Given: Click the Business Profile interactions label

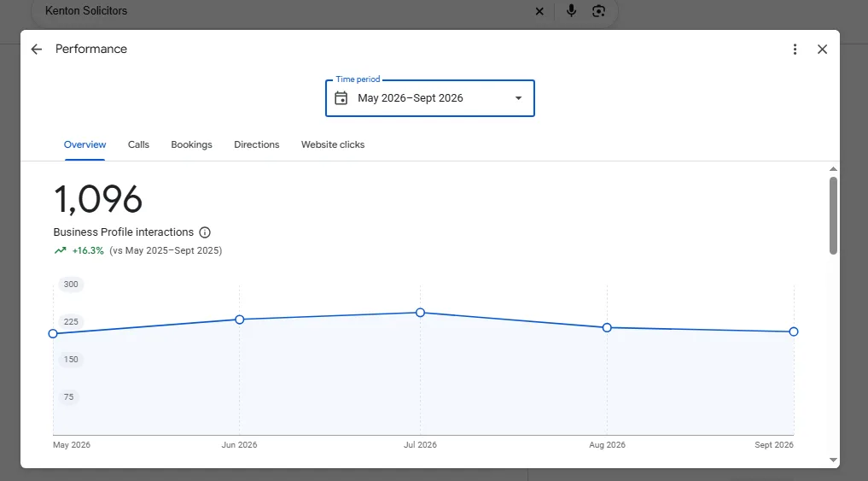Looking at the screenshot, I should click(124, 232).
